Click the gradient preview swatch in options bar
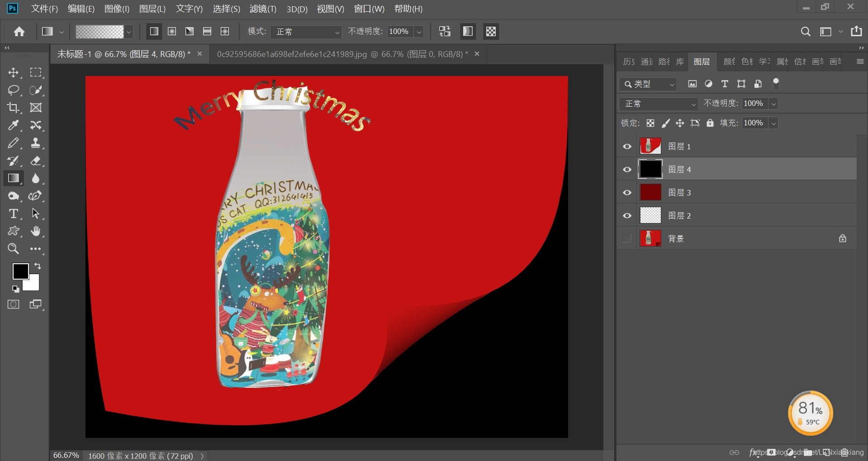The image size is (868, 461). point(100,32)
